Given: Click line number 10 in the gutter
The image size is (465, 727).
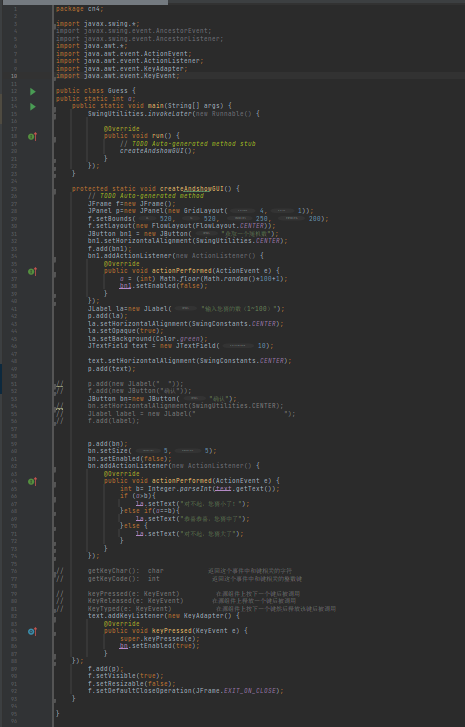Looking at the screenshot, I should click(14, 76).
